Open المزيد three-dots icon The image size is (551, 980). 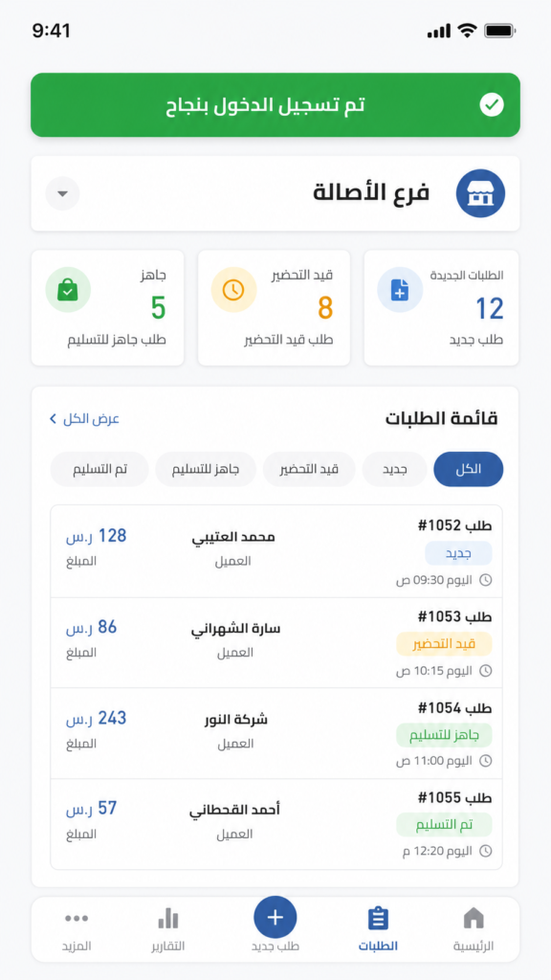tap(77, 918)
